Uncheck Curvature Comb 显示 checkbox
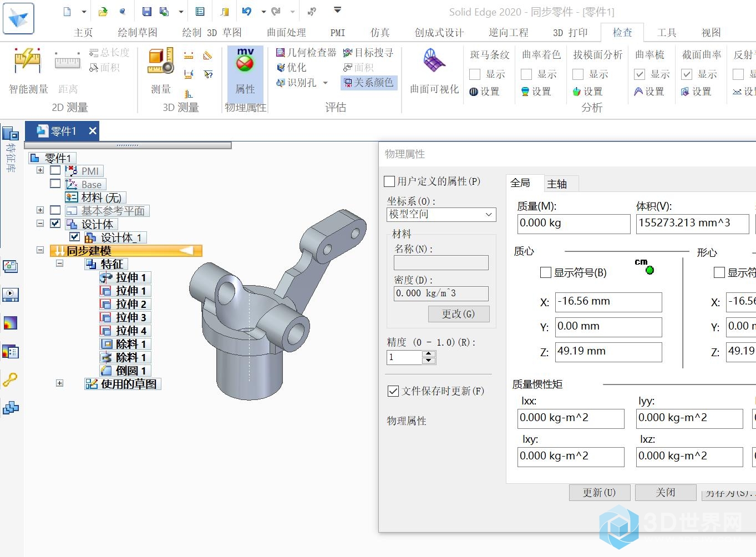This screenshot has height=557, width=756. click(x=640, y=74)
